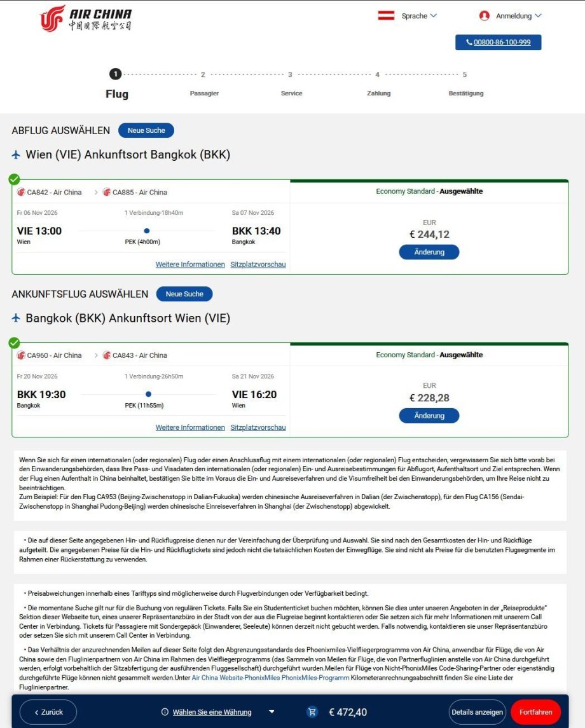Click Änderung button for €228,28 return fare
The height and width of the screenshot is (728, 585).
429,416
